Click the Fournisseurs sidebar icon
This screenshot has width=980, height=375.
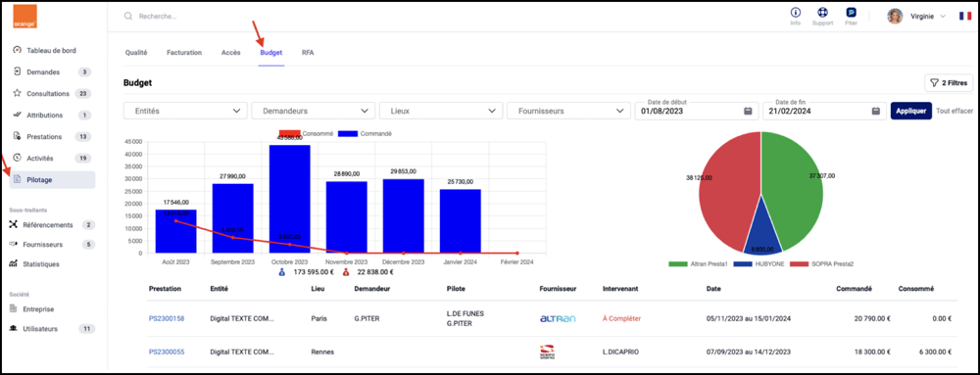tap(13, 244)
